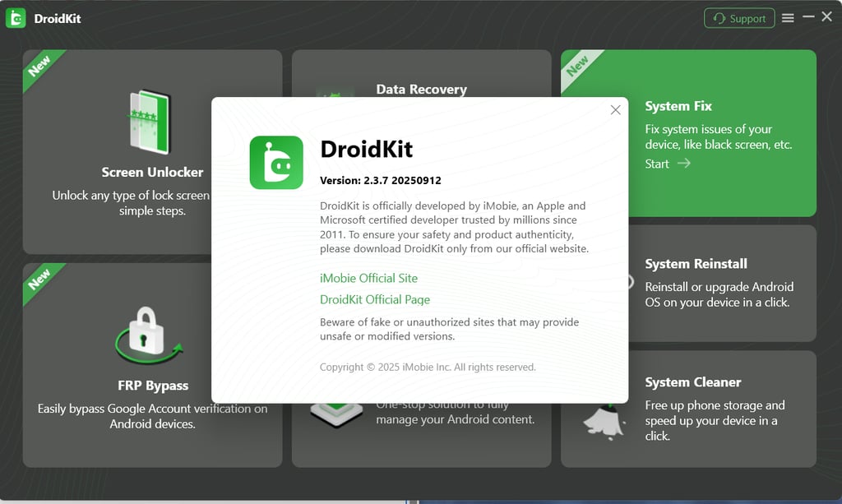Click 'Free up phone storage' description
The width and height of the screenshot is (842, 504).
coord(715,420)
